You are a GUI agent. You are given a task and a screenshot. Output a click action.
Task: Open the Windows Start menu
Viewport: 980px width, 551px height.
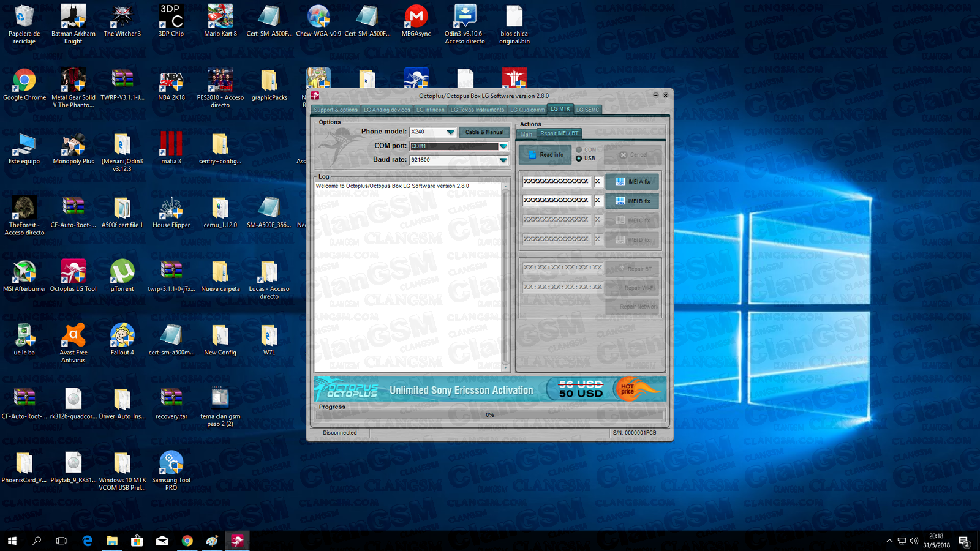coord(12,541)
